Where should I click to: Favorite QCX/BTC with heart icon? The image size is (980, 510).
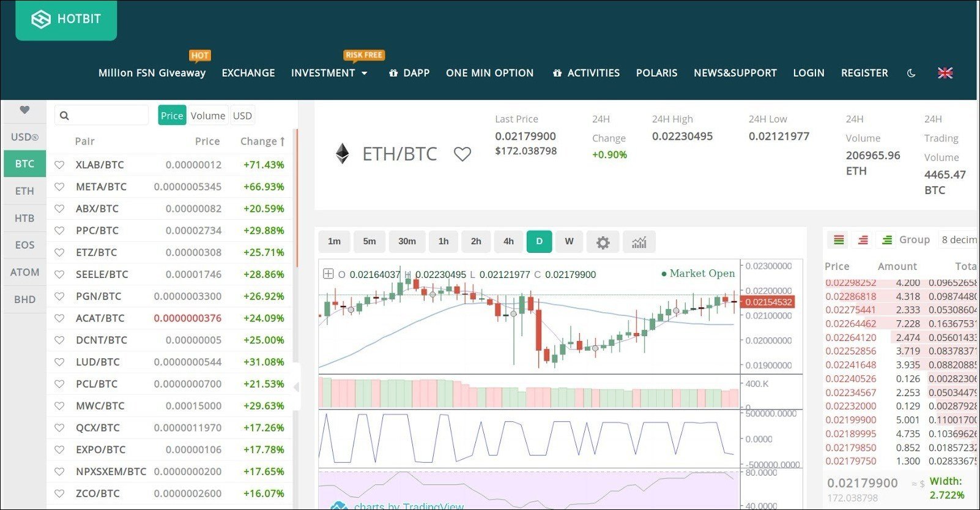[59, 428]
